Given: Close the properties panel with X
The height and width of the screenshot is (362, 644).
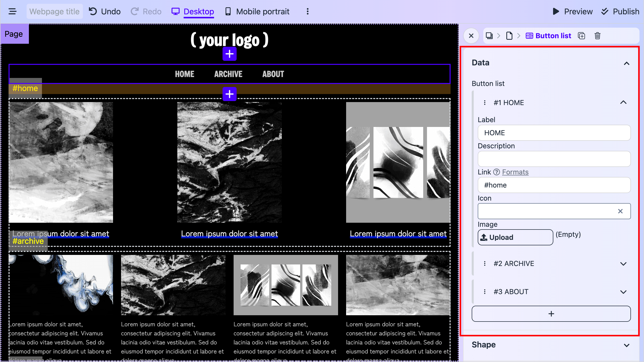Looking at the screenshot, I should click(471, 36).
